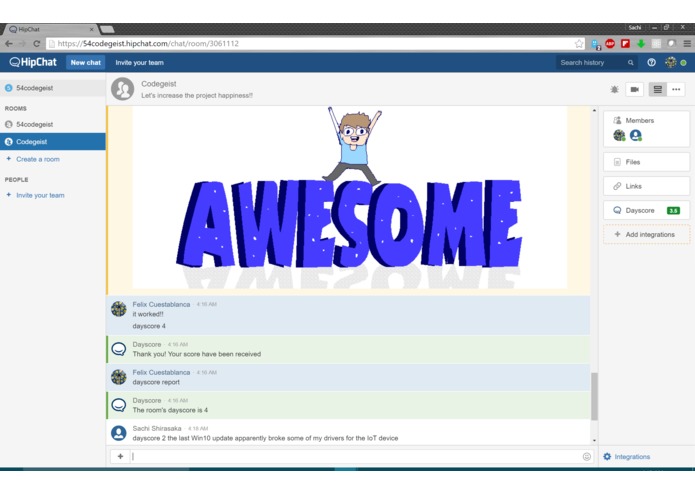Click the Sachi Chrome profile button

pyautogui.click(x=635, y=27)
